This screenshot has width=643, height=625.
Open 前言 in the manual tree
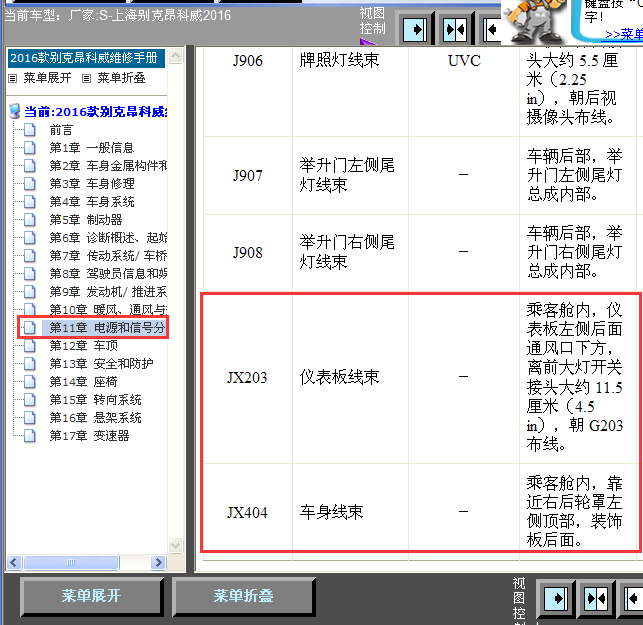[61, 130]
